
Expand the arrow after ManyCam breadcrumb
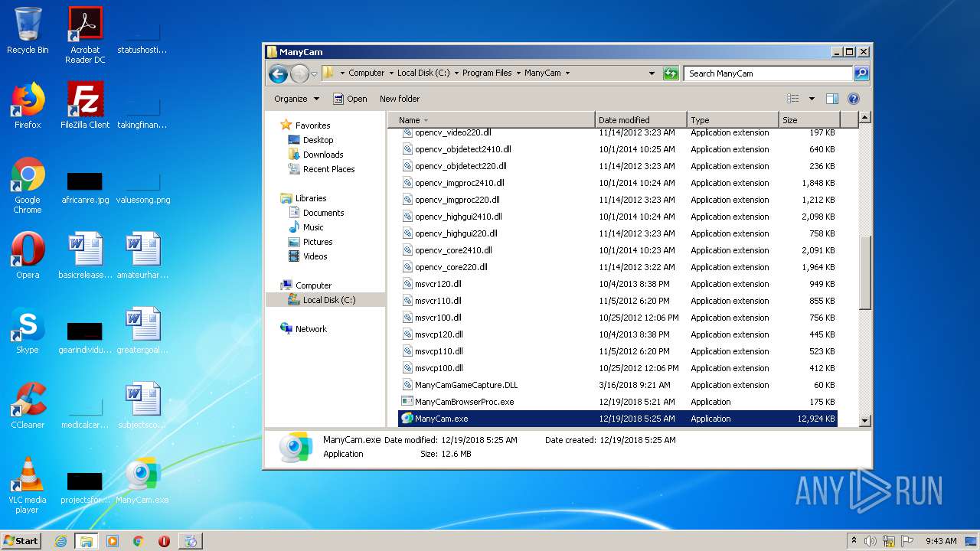(x=567, y=73)
